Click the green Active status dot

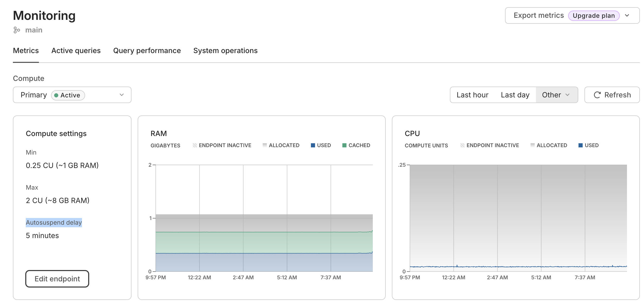57,95
